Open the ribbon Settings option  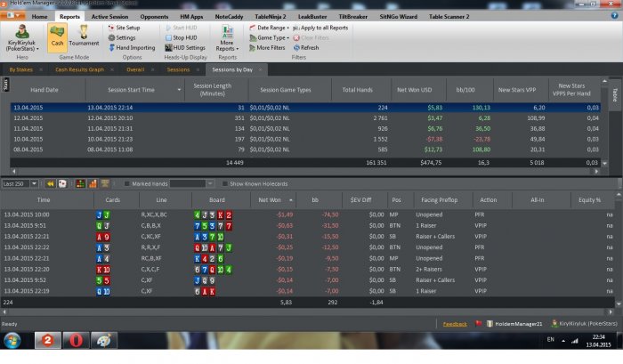[x=122, y=37]
